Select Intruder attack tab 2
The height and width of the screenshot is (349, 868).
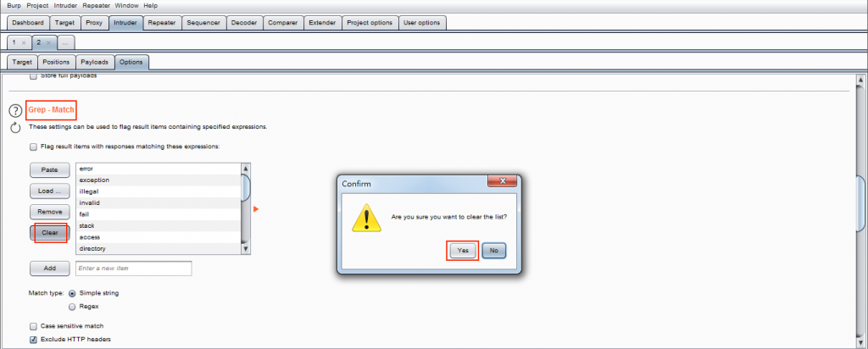pyautogui.click(x=39, y=42)
